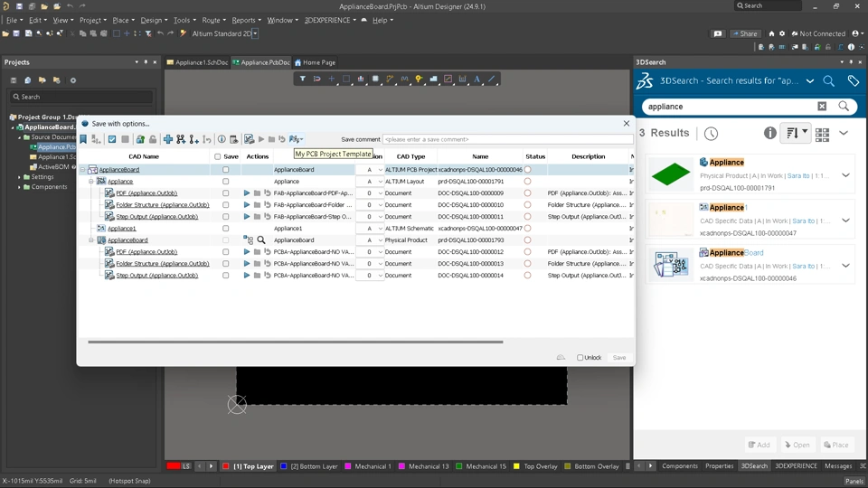Click the magnifier inside 3DSearch search field

[844, 107]
